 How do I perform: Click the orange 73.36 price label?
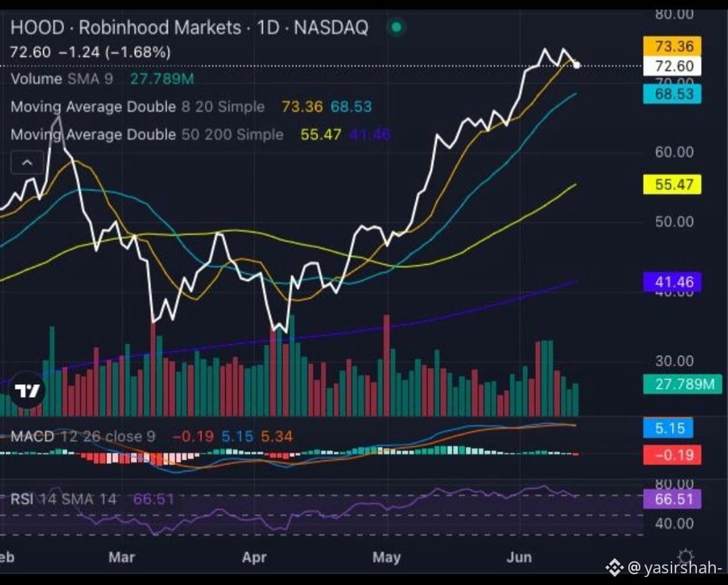(x=672, y=47)
